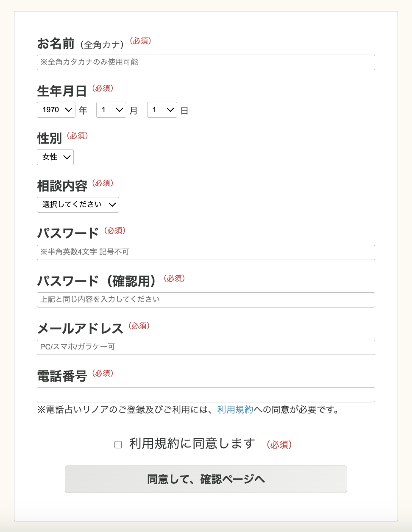
Task: Click the 電話番号 phone number field
Action: (x=206, y=394)
